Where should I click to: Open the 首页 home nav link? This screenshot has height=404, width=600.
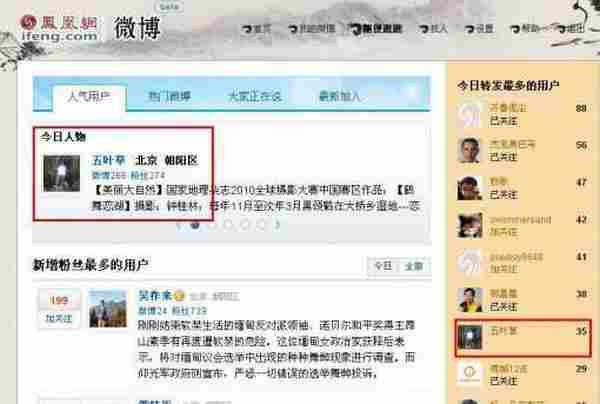click(x=258, y=29)
